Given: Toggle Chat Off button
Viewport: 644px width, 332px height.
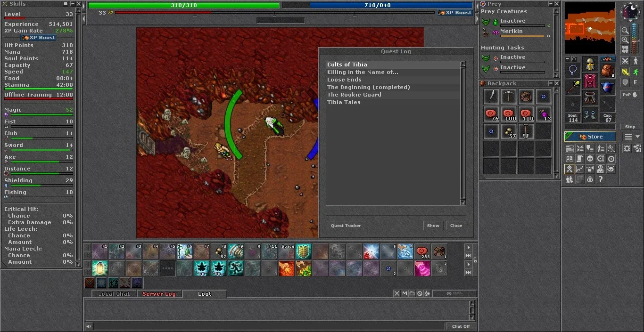Looking at the screenshot, I should pyautogui.click(x=461, y=326).
